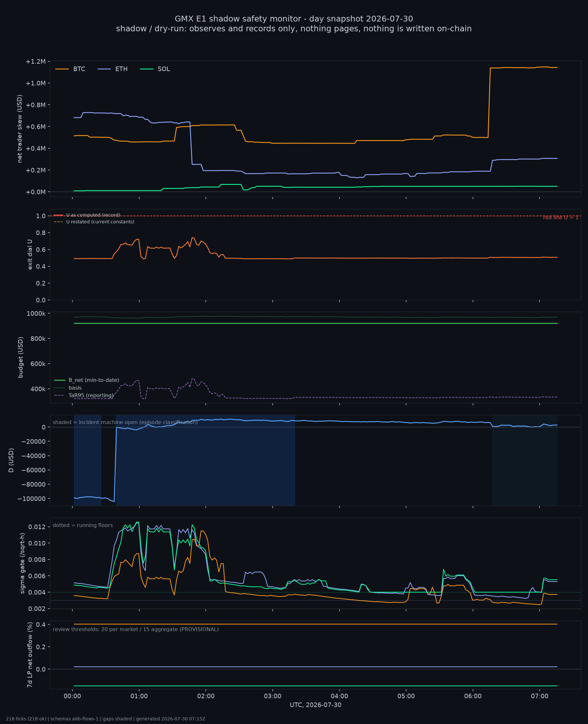Click the title 'GMX E1 shadow safety monitor' line
The image size is (588, 724).
click(294, 19)
